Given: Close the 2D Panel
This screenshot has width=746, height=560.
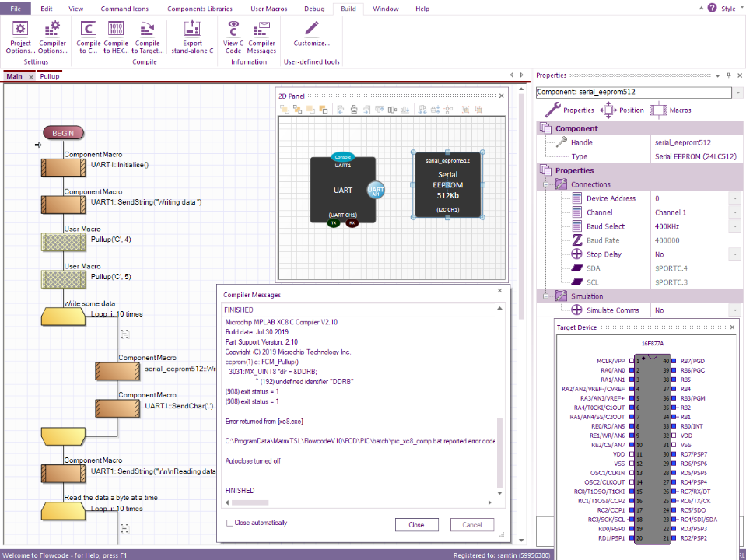Looking at the screenshot, I should point(502,96).
